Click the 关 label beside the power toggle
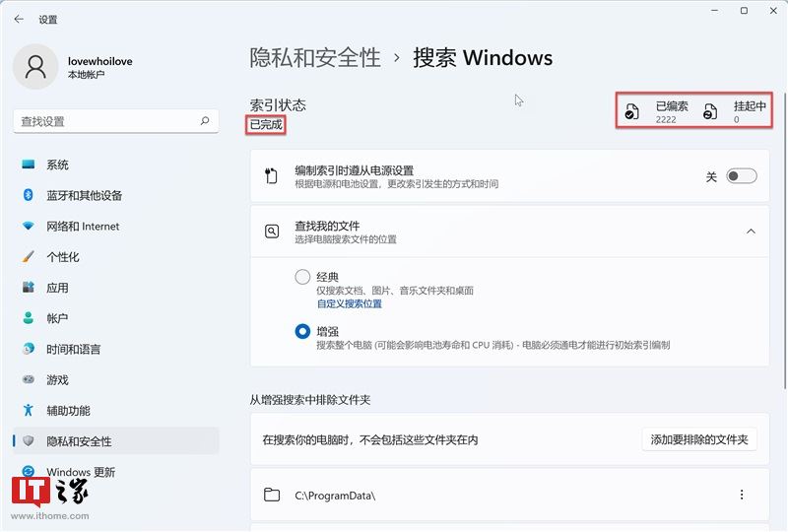Screen dimensions: 788x532 711,176
